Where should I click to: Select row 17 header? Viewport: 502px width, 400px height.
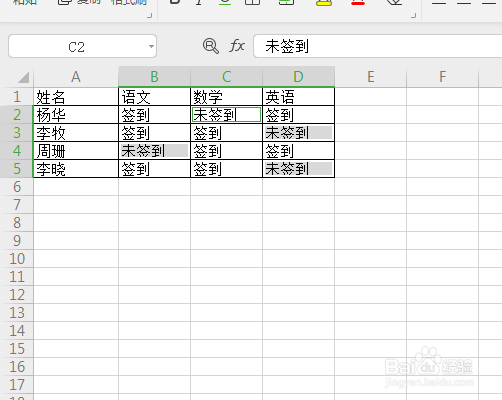(17, 385)
